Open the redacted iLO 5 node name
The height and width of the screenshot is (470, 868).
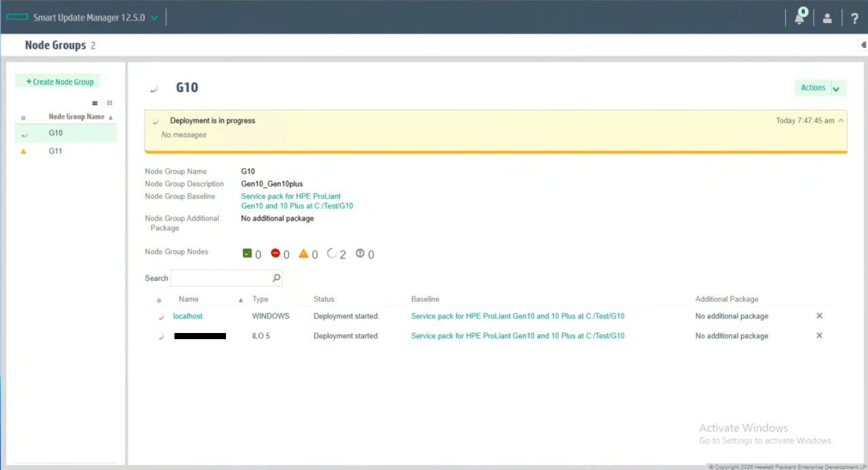coord(200,336)
